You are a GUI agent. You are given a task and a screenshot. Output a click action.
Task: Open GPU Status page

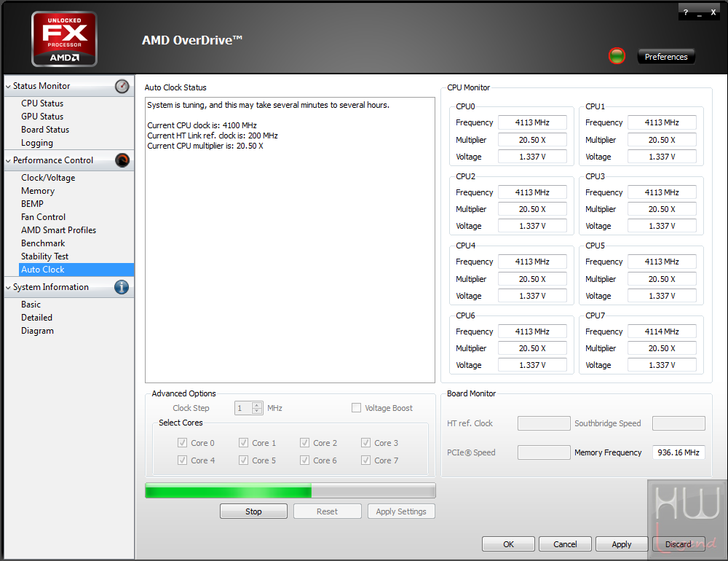(x=42, y=116)
